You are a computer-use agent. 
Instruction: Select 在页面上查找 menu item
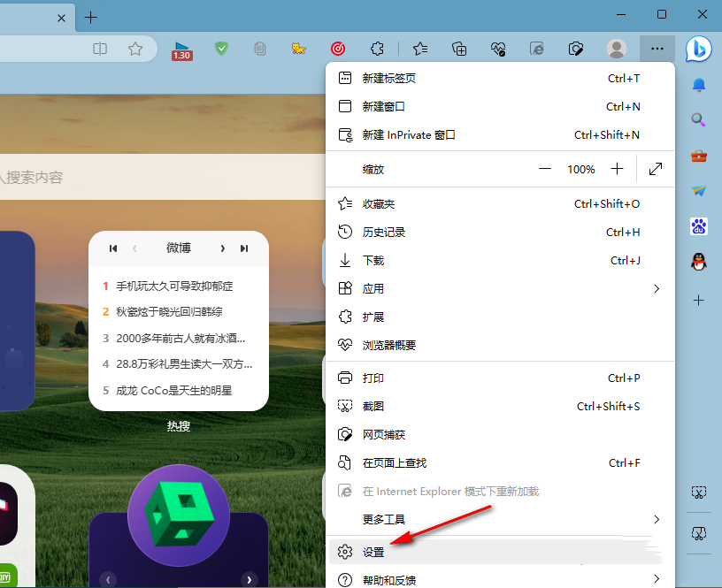[500, 462]
